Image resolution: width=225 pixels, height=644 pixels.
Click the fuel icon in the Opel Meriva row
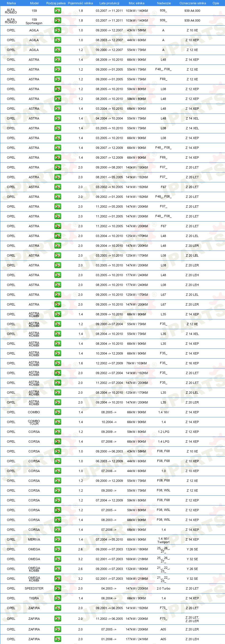coord(58,539)
